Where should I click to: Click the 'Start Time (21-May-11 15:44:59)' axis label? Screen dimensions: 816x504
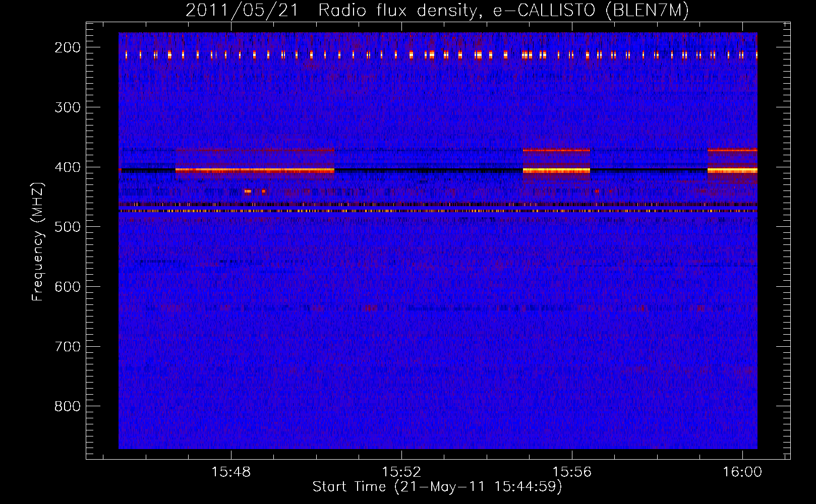(437, 487)
